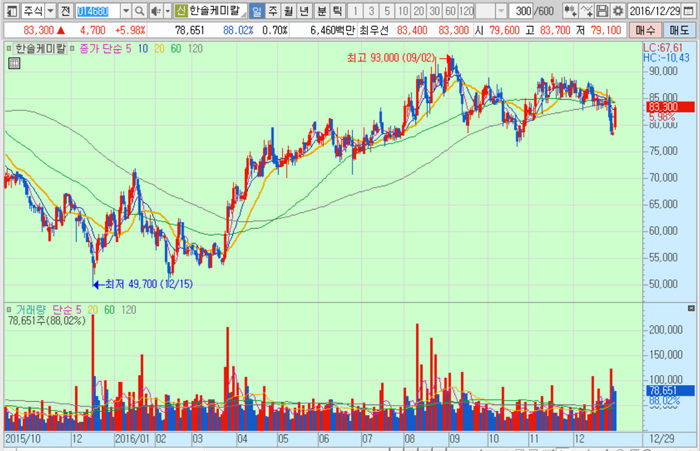Select the 월 (monthly) period tab
Image resolution: width=700 pixels, height=451 pixels.
coord(289,10)
